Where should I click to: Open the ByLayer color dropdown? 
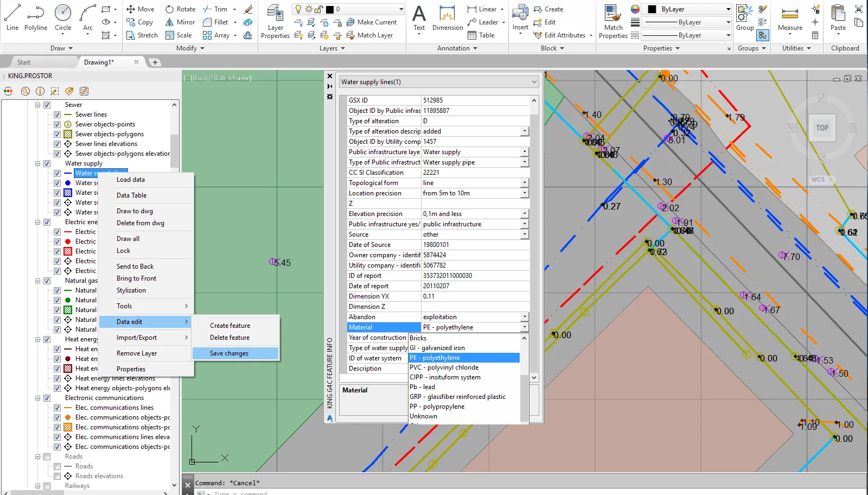728,9
